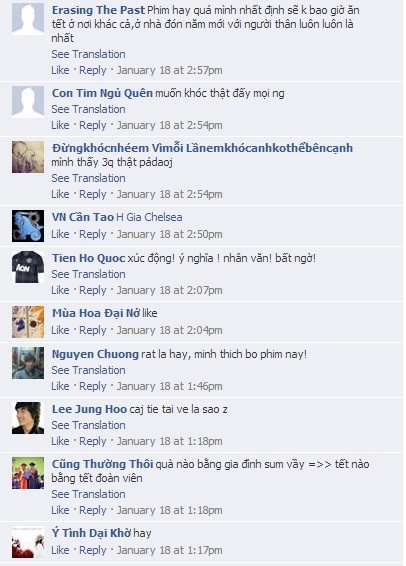Open the January 18 at 2:07pm timestamp
This screenshot has height=566, width=406.
(170, 290)
